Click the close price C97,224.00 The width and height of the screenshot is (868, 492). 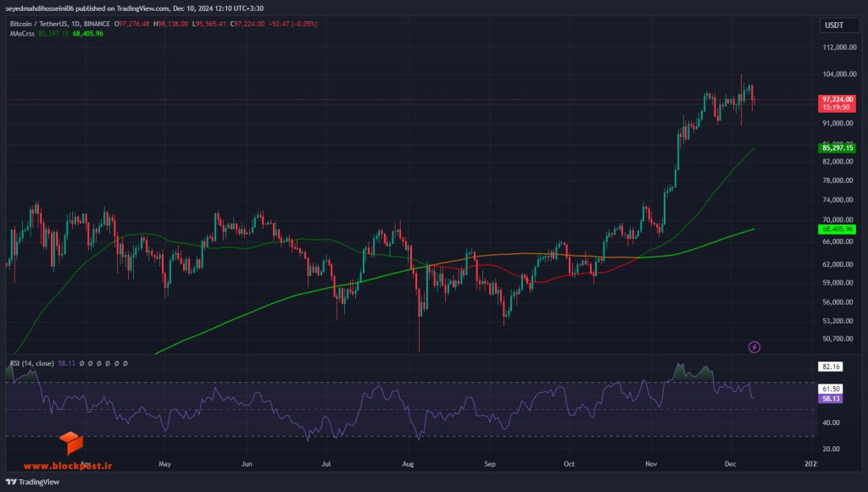tap(248, 24)
